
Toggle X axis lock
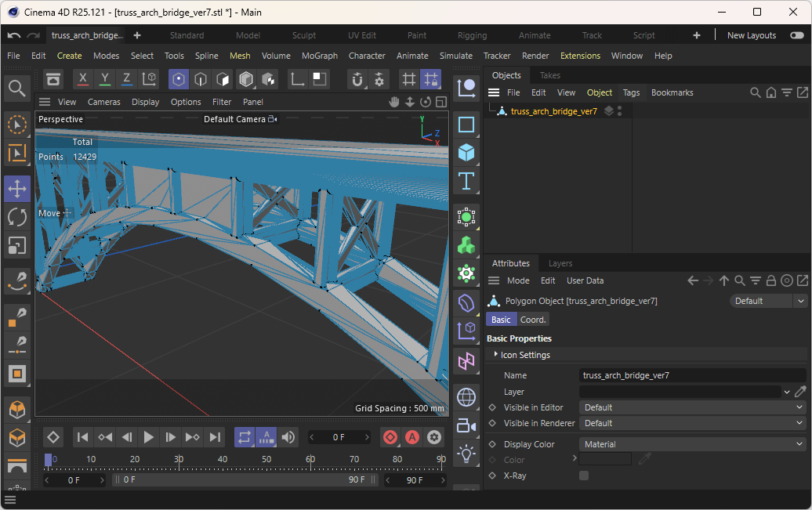(x=82, y=79)
